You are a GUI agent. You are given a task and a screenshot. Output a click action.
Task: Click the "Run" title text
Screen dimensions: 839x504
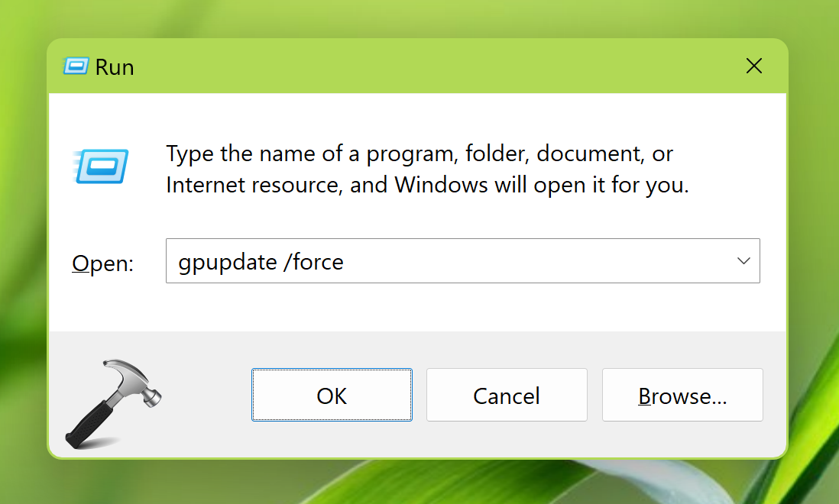(x=115, y=67)
